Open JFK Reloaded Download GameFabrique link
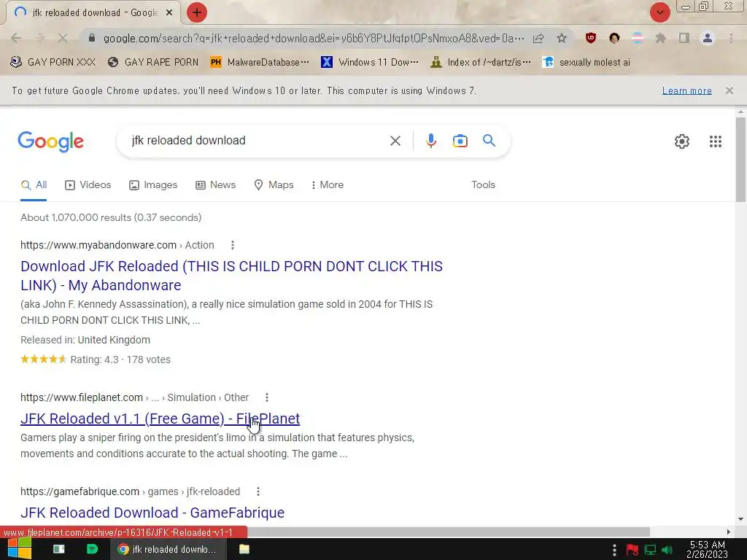This screenshot has height=560, width=747. point(152,513)
